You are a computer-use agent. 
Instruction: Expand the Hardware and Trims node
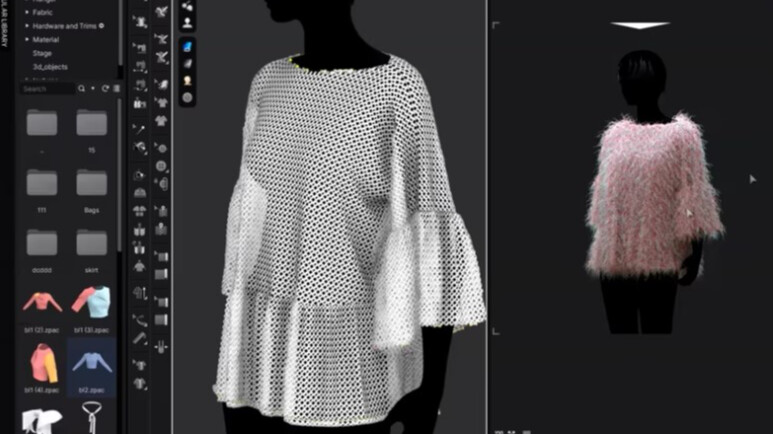pos(27,26)
